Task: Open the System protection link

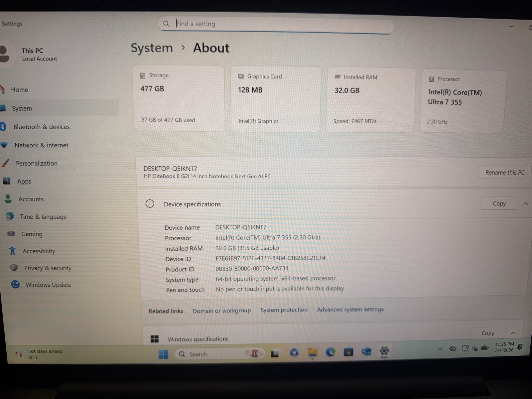Action: click(284, 310)
